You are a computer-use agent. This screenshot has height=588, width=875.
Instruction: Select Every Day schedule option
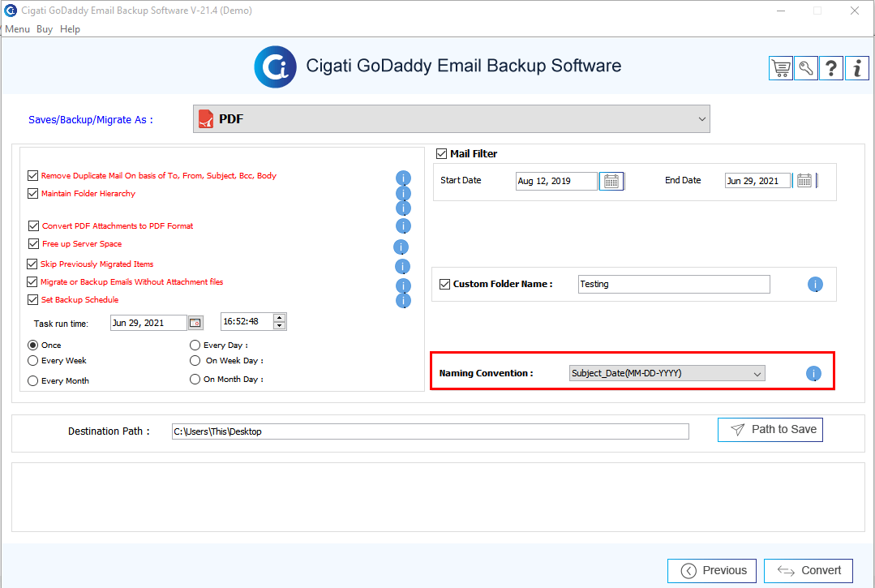click(x=195, y=346)
